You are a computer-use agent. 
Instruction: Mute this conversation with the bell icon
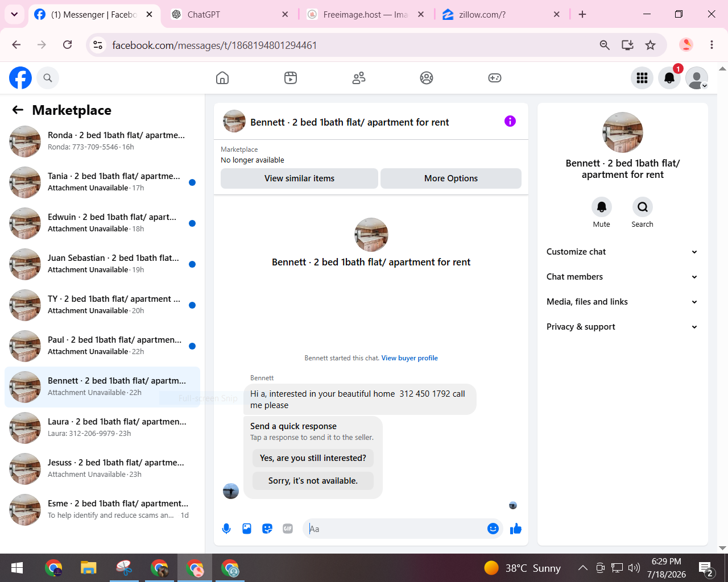point(602,207)
